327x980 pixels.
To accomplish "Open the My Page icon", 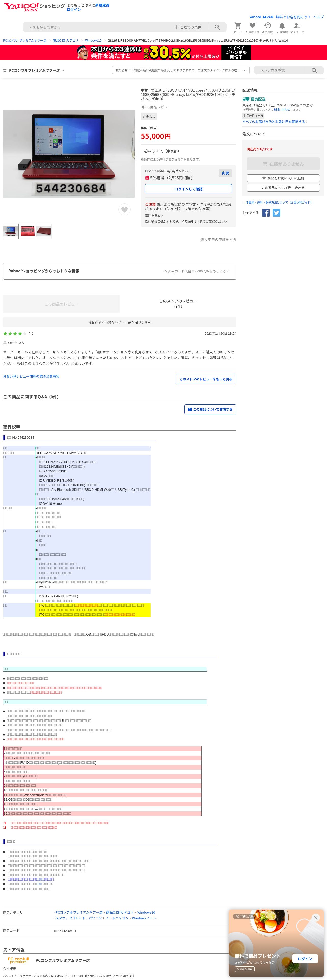I will (297, 28).
